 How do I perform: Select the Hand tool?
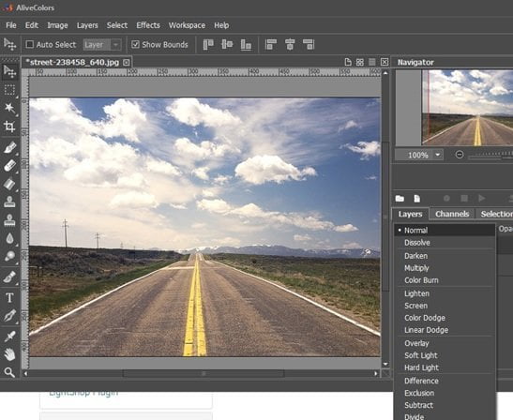pyautogui.click(x=9, y=354)
